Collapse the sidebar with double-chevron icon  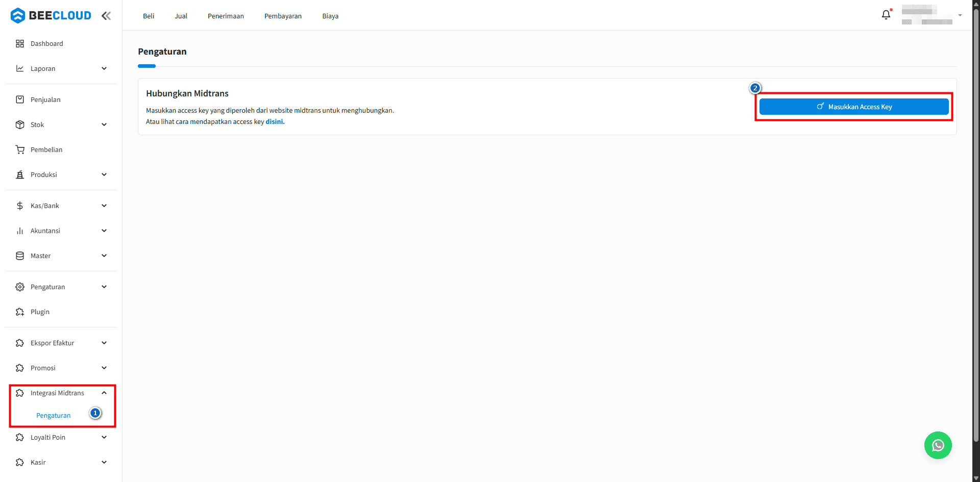tap(106, 16)
